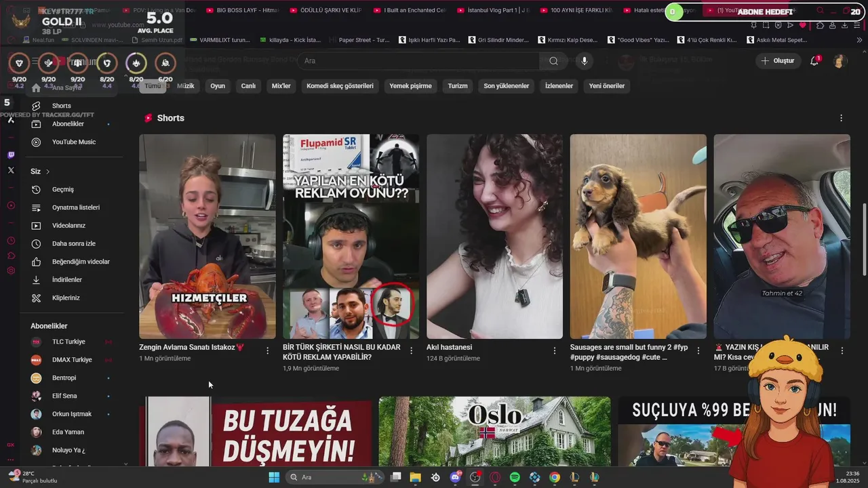Select the Son yüklenenler chip
Image resolution: width=868 pixels, height=488 pixels.
coord(506,86)
